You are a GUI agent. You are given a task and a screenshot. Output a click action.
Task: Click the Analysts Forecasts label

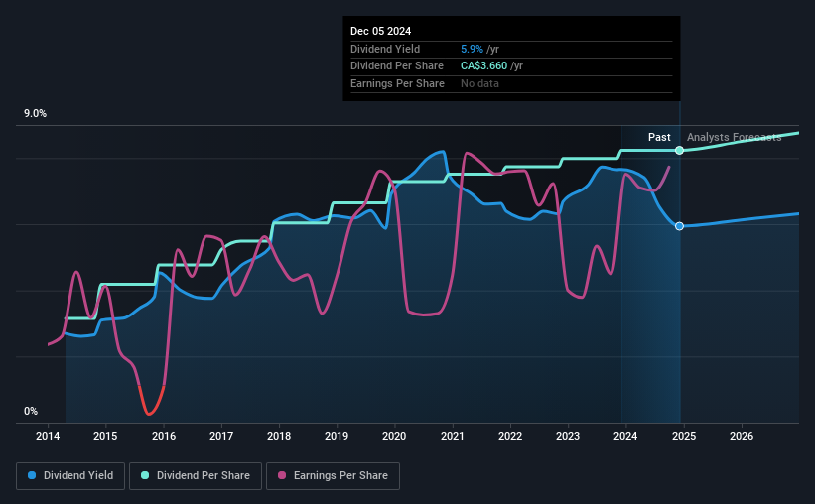tap(734, 137)
